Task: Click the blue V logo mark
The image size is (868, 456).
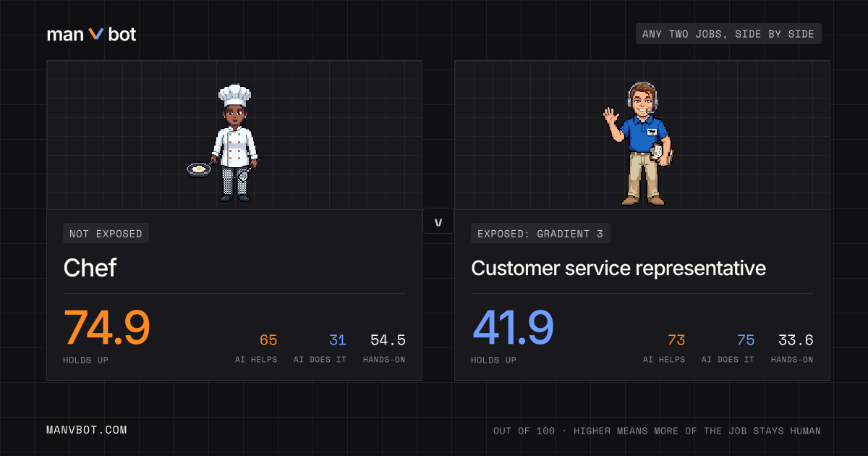Action: pyautogui.click(x=96, y=34)
